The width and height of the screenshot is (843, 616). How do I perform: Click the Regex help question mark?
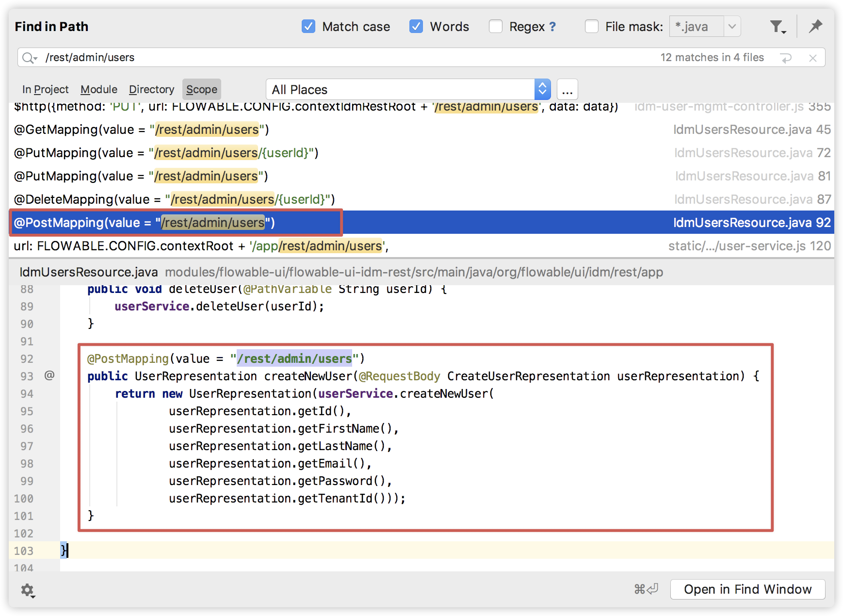tap(552, 27)
